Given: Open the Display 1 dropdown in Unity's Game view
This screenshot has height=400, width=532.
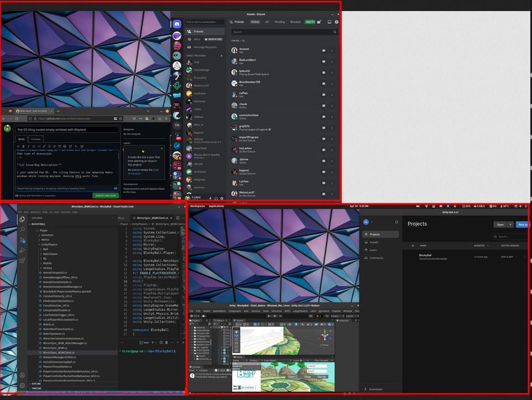Looking at the screenshot, I should point(254,360).
